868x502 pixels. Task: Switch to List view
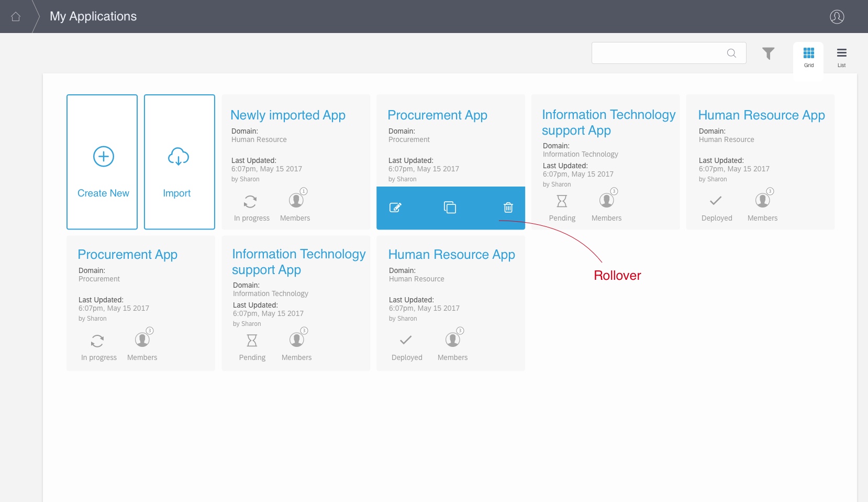[x=842, y=57]
